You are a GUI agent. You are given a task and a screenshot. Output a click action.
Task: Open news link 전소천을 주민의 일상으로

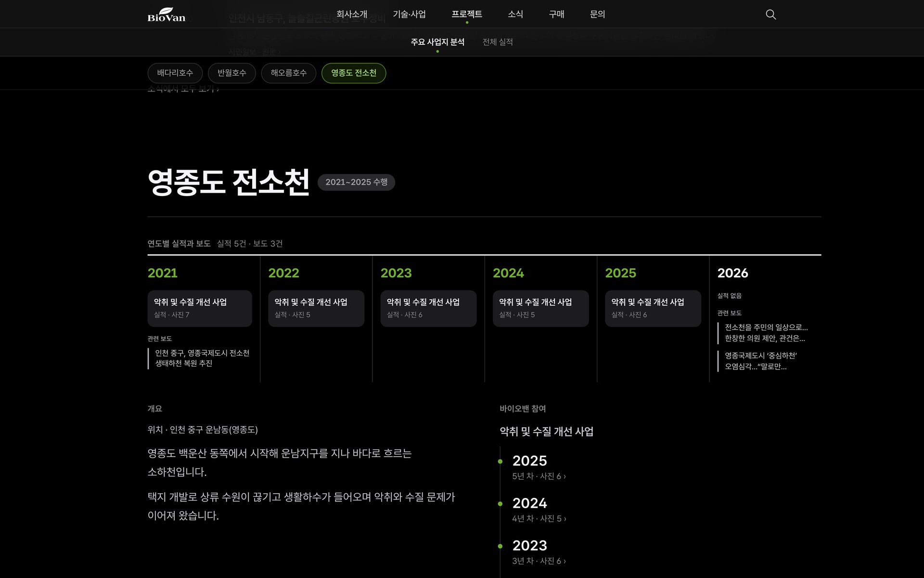click(x=766, y=333)
